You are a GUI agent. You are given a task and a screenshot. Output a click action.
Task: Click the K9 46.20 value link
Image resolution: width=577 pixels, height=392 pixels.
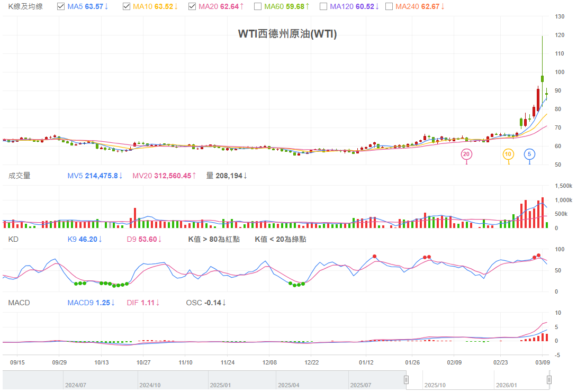83,239
